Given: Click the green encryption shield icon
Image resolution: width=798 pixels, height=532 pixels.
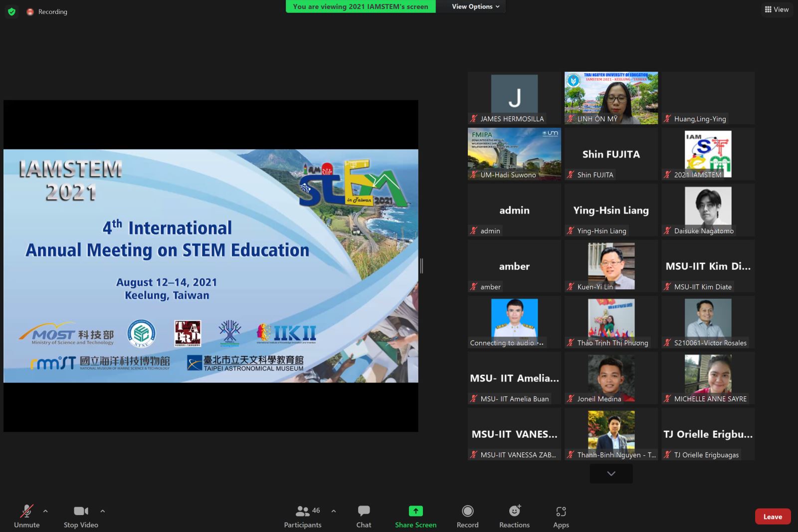Looking at the screenshot, I should [12, 11].
